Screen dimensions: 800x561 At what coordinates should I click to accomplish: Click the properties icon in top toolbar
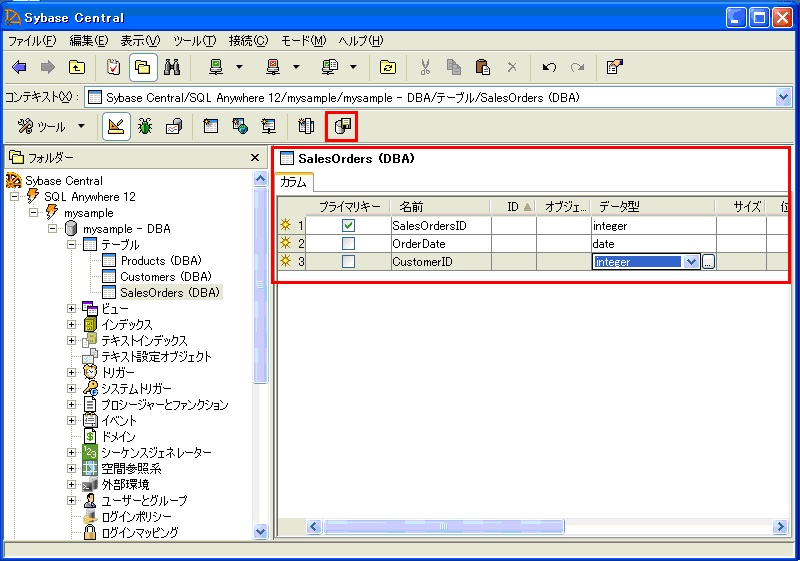click(614, 67)
